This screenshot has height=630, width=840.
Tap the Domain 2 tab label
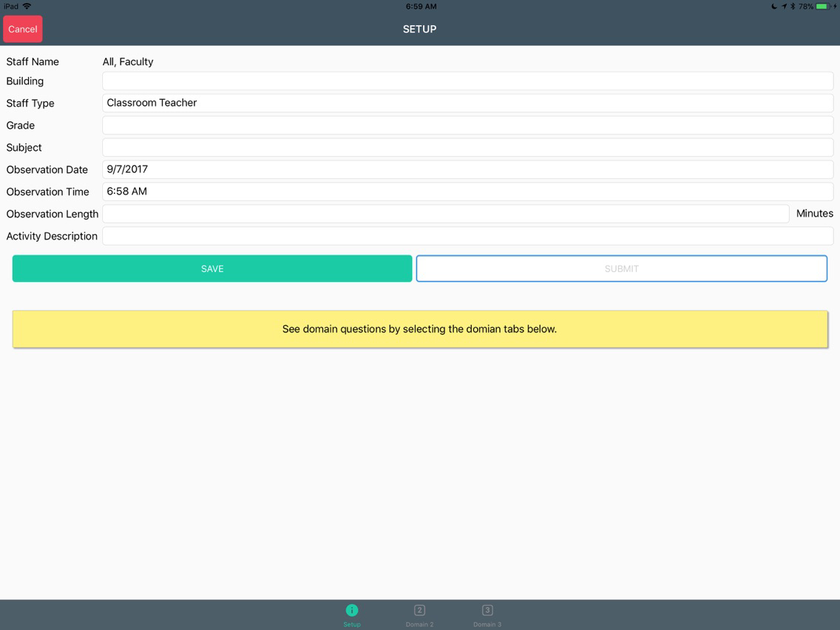pos(419,624)
